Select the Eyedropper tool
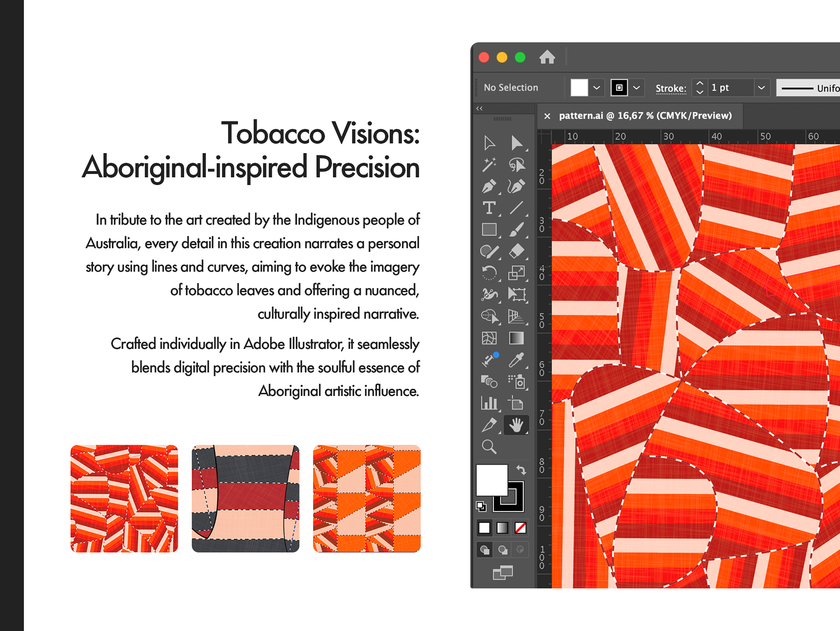This screenshot has height=631, width=840. (516, 360)
